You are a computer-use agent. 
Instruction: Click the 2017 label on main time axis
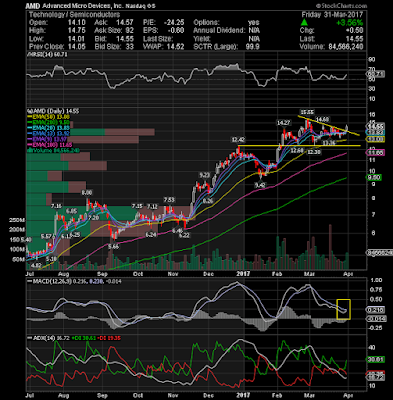244,274
